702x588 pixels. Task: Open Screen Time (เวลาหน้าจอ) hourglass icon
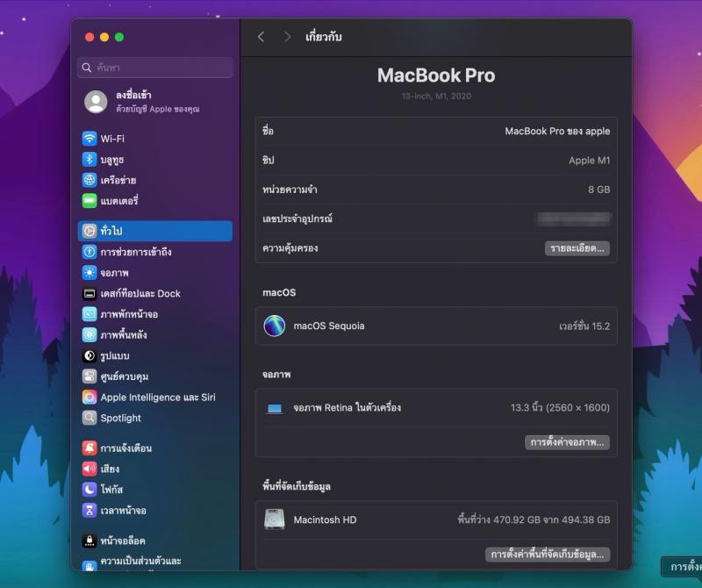(90, 510)
